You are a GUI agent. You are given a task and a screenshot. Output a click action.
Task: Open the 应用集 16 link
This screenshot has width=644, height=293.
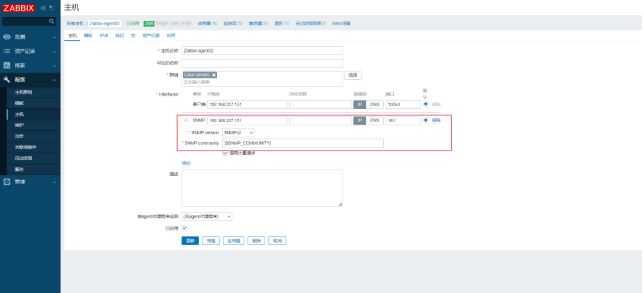[x=207, y=24]
